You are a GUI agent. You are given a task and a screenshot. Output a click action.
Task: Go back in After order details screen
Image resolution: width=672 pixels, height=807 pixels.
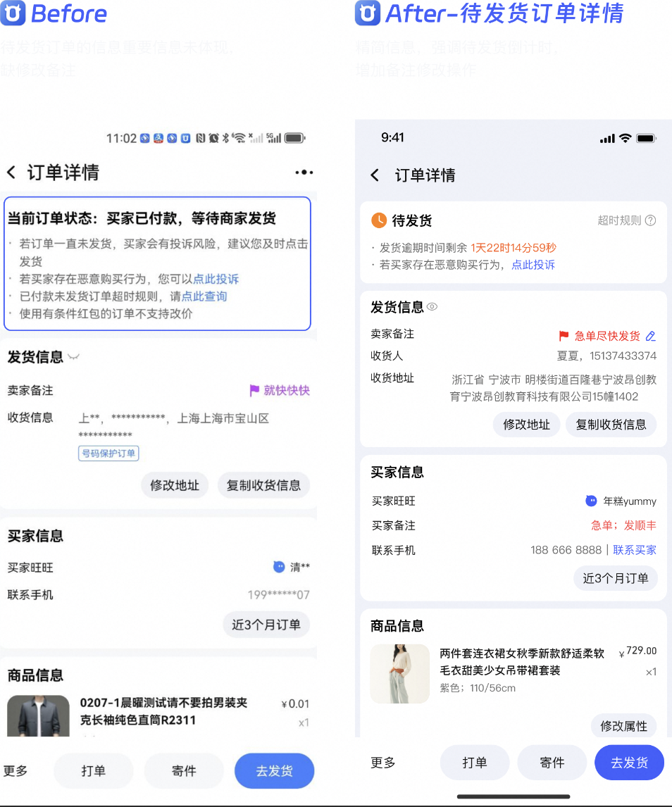(x=375, y=175)
